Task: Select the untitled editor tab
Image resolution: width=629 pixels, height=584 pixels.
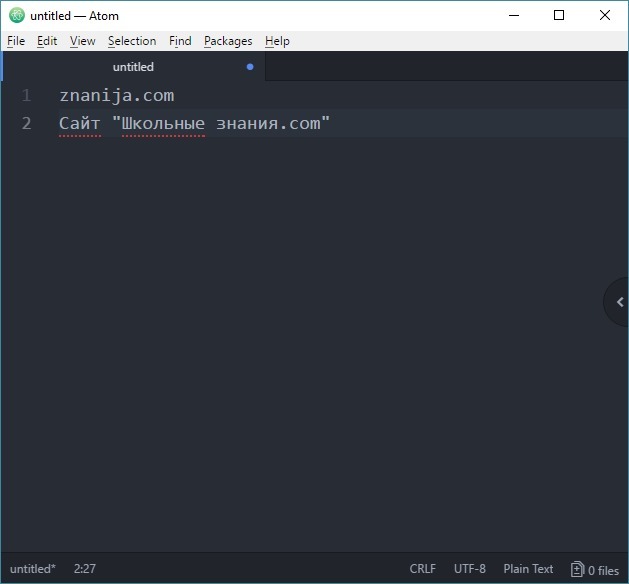Action: pos(133,67)
